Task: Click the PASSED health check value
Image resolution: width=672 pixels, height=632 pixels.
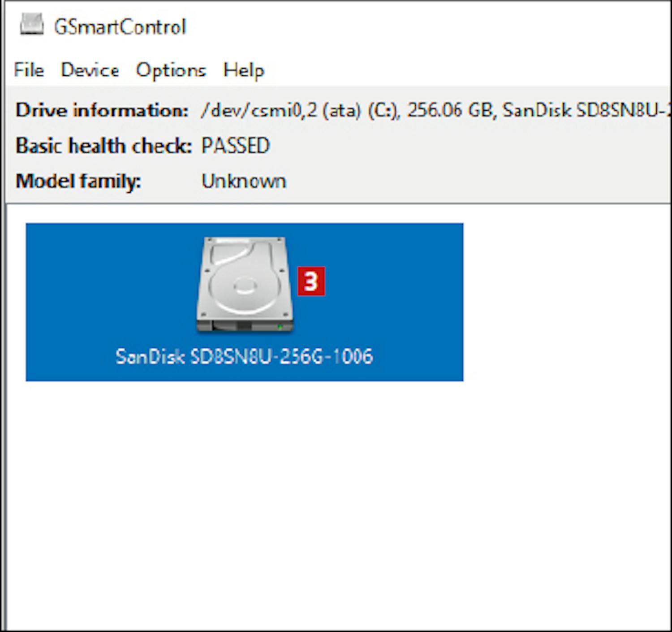Action: coord(236,146)
